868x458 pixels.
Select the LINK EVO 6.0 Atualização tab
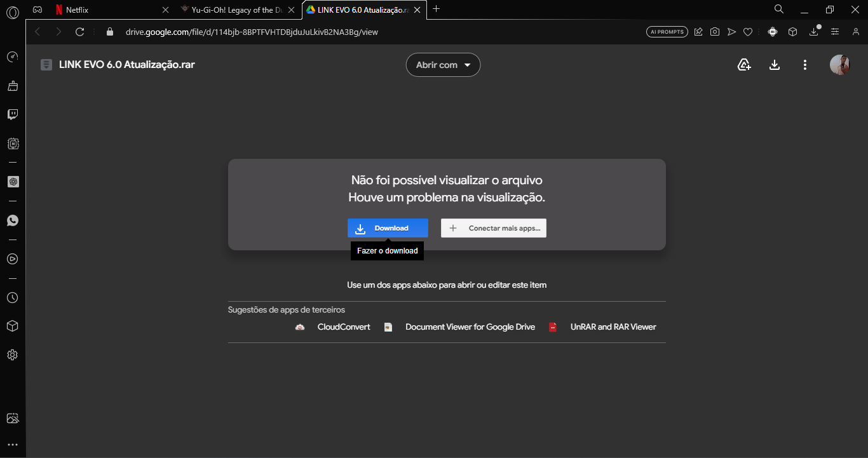pyautogui.click(x=363, y=10)
